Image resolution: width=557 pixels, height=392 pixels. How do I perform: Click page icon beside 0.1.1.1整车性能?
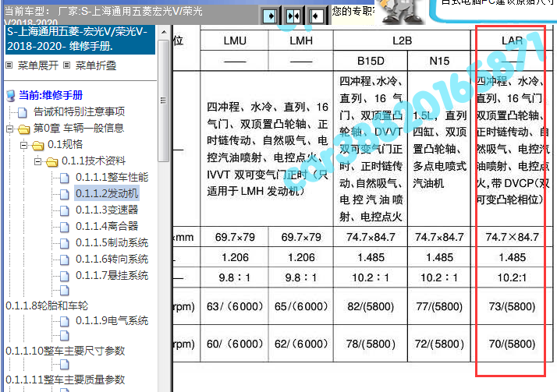pyautogui.click(x=64, y=178)
